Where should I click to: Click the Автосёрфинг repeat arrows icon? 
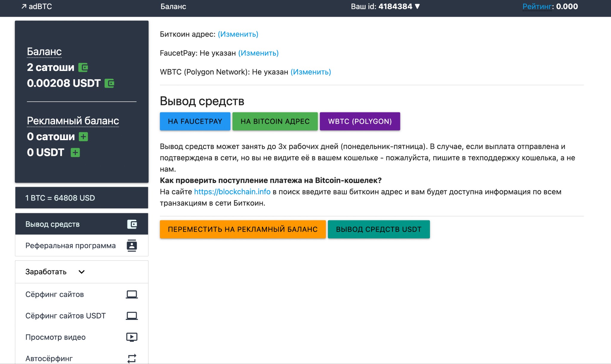click(132, 358)
